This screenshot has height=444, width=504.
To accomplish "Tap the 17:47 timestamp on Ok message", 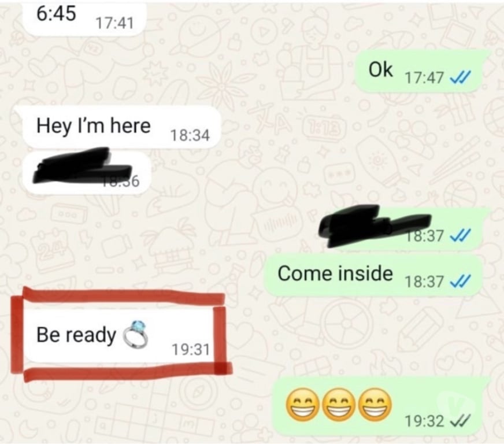I will click(x=425, y=78).
